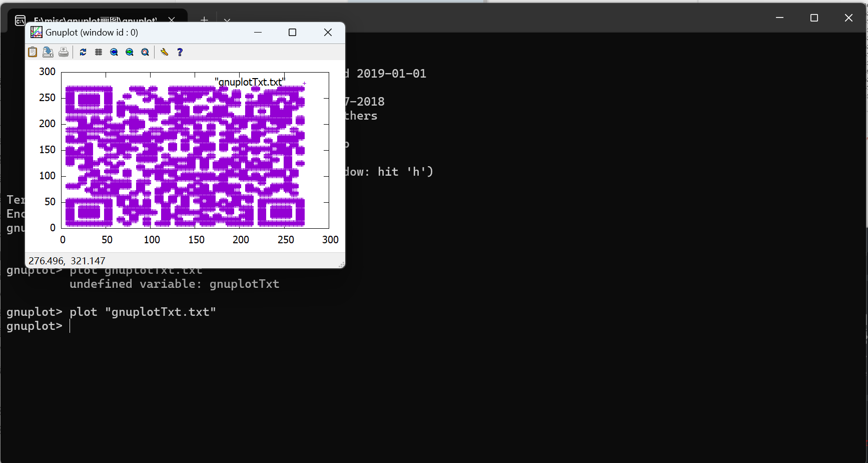
Task: Replot the graph with the refresh icon
Action: [83, 52]
